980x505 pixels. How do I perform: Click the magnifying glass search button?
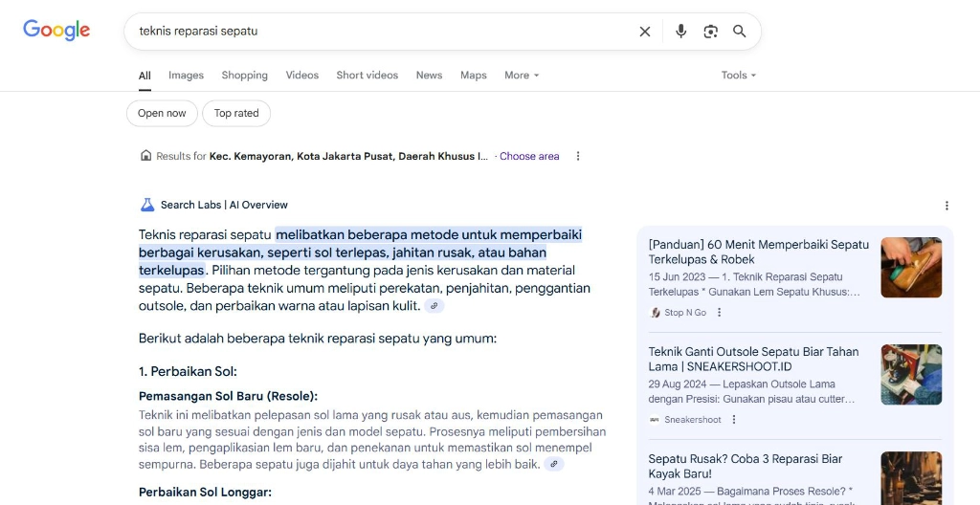click(x=740, y=32)
